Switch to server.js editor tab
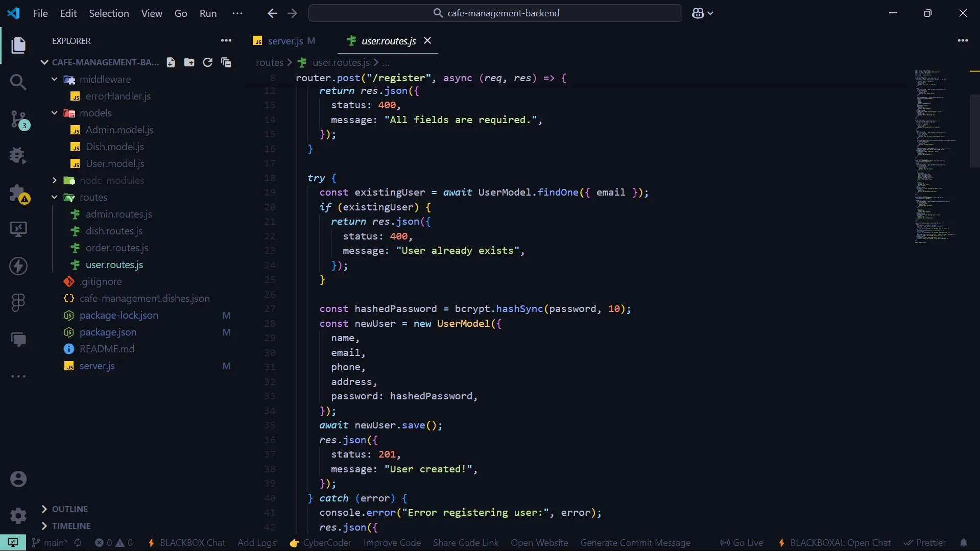 click(x=285, y=41)
